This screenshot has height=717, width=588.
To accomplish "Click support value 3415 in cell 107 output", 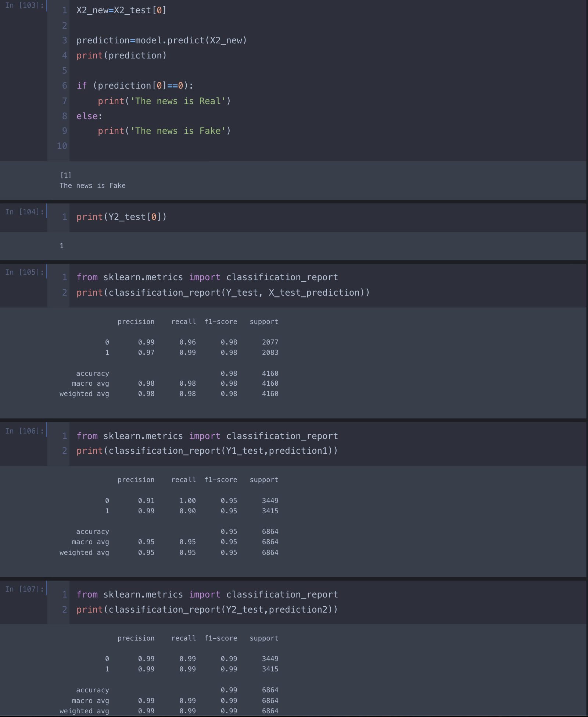I will (270, 669).
